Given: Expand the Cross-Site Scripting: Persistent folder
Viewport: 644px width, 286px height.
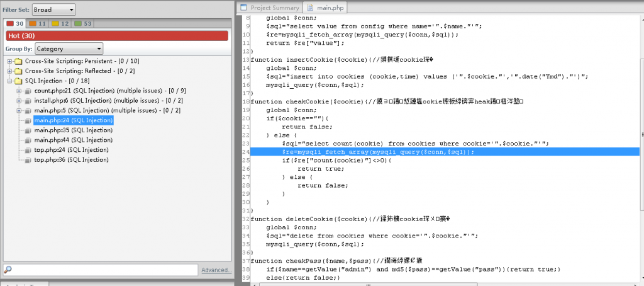Looking at the screenshot, I should (x=9, y=61).
